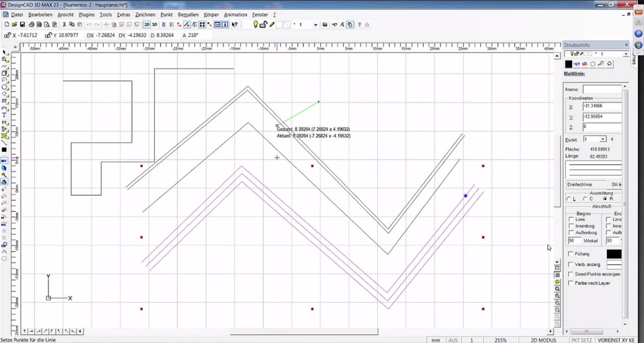Enable the Füllung checkbox
The height and width of the screenshot is (343, 644).
(x=571, y=254)
